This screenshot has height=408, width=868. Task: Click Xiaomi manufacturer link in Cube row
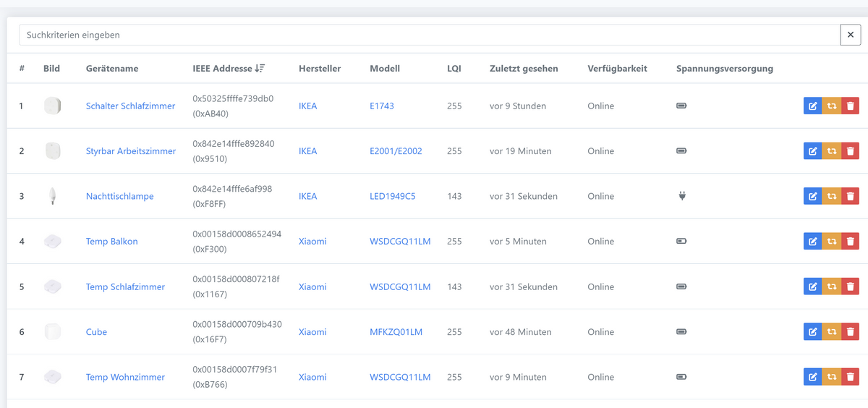pyautogui.click(x=312, y=332)
